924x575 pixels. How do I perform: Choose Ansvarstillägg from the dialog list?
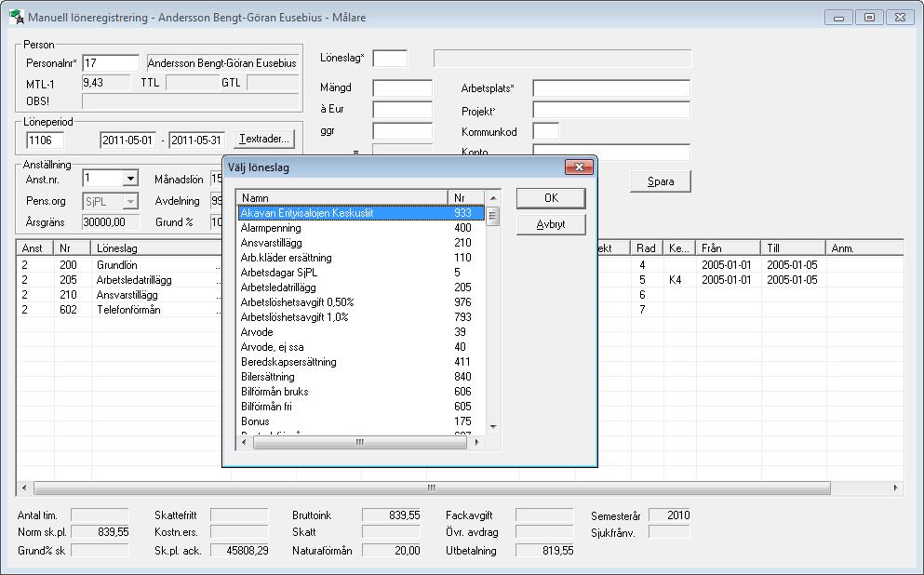[361, 243]
